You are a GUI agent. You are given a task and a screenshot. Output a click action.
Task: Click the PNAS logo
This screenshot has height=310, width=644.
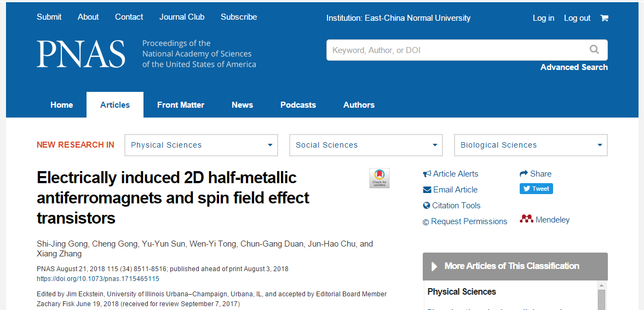[x=81, y=54]
